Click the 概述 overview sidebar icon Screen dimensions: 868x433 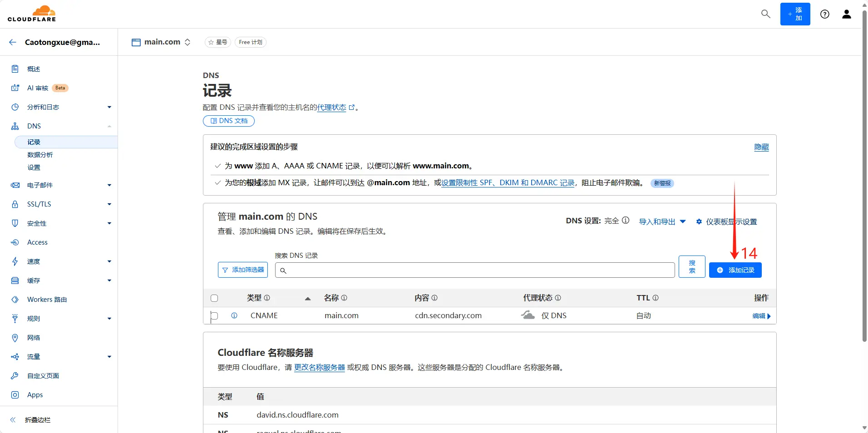pos(15,69)
